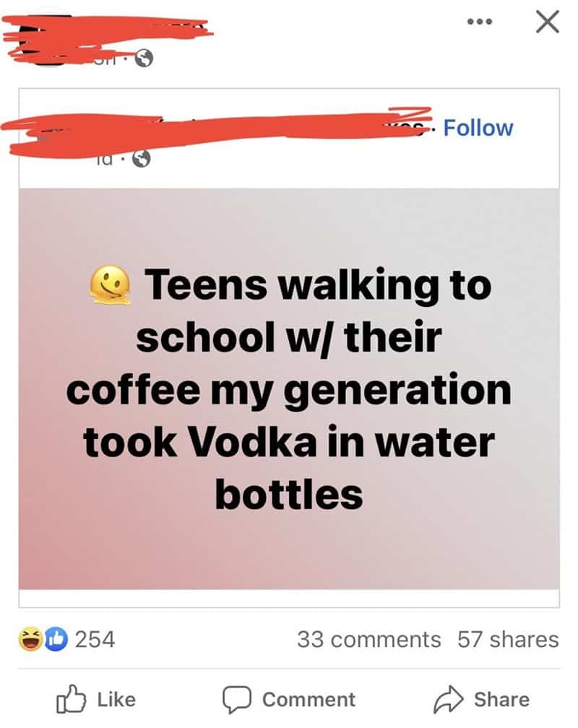
Task: Open the 33 comments
Action: point(369,639)
